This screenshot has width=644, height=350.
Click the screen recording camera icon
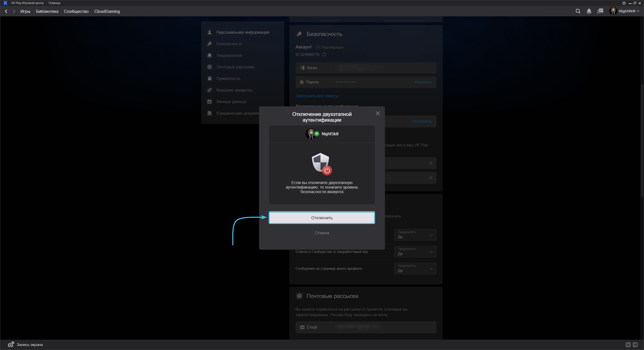pos(11,344)
